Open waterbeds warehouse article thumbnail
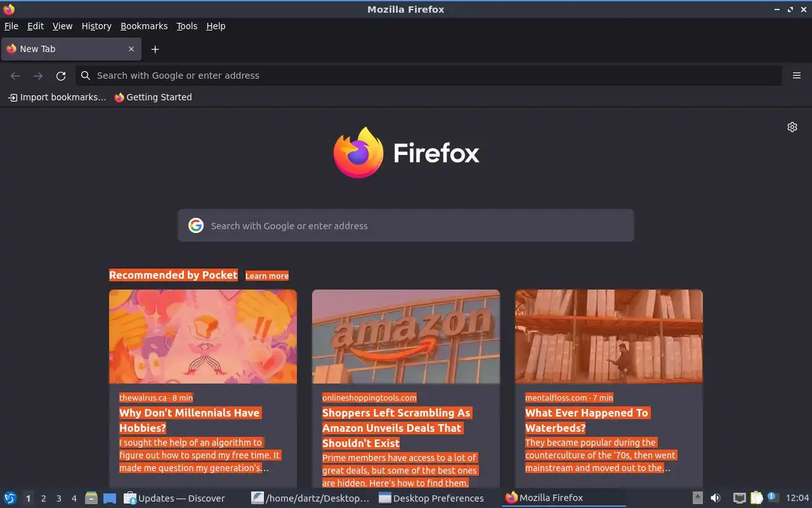The image size is (812, 508). (x=609, y=337)
